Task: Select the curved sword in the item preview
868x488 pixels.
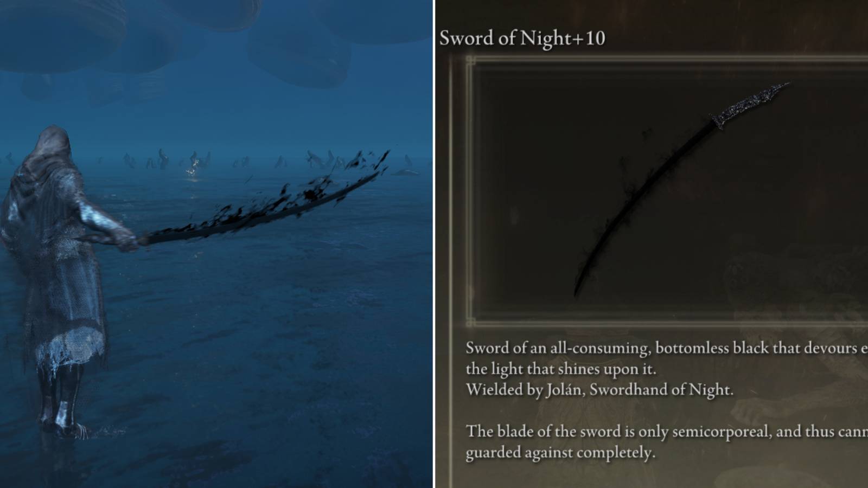Action: [x=681, y=190]
